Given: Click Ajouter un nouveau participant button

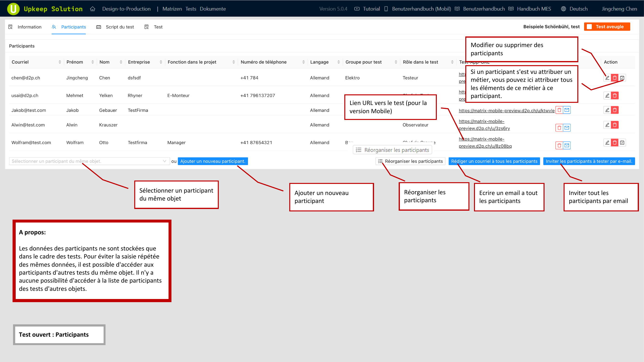Looking at the screenshot, I should click(213, 161).
